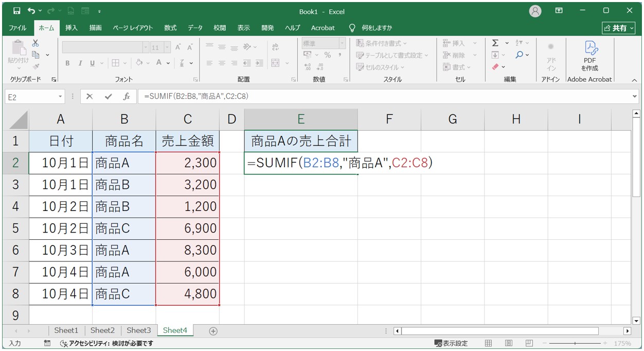The width and height of the screenshot is (644, 351).
Task: Switch to the 数式 ribbon tab
Action: 170,28
